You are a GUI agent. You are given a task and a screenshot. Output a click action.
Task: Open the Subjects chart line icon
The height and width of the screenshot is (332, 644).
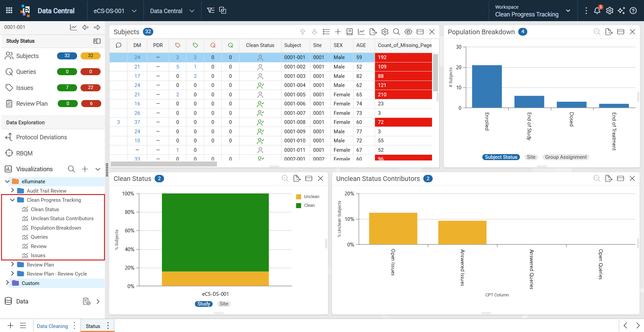pyautogui.click(x=361, y=32)
